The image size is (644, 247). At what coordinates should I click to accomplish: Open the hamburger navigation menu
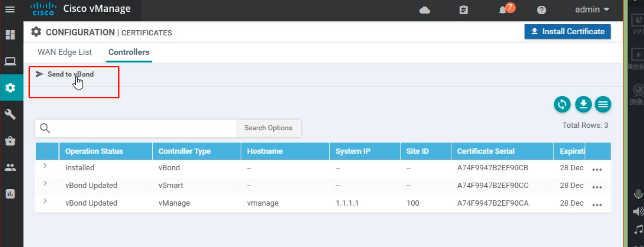[10, 9]
